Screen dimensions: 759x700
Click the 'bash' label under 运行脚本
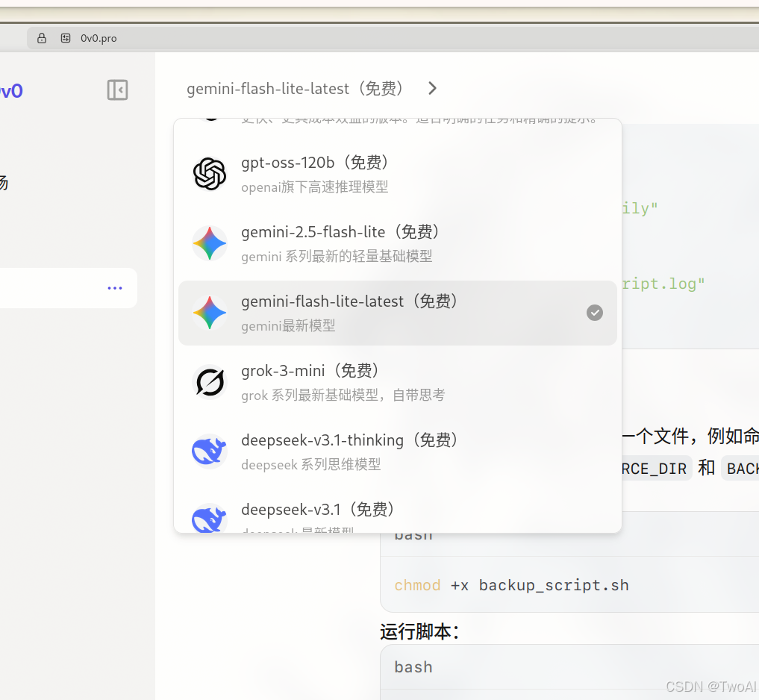(x=413, y=667)
